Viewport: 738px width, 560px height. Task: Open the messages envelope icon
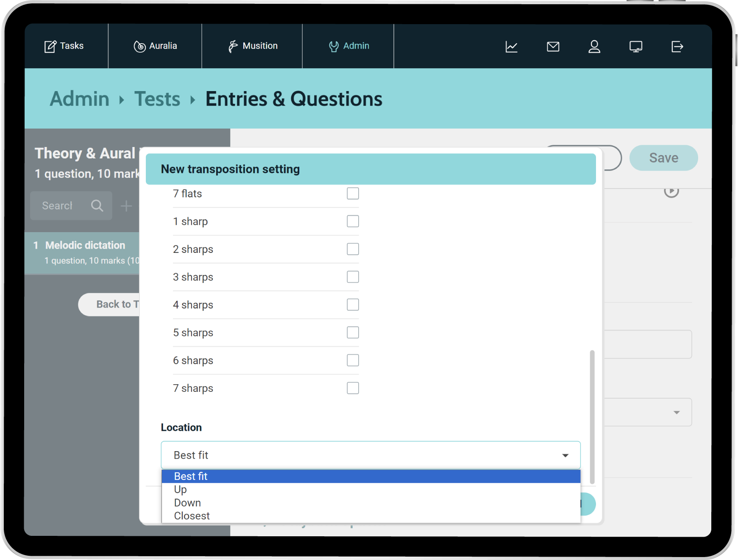pos(553,47)
